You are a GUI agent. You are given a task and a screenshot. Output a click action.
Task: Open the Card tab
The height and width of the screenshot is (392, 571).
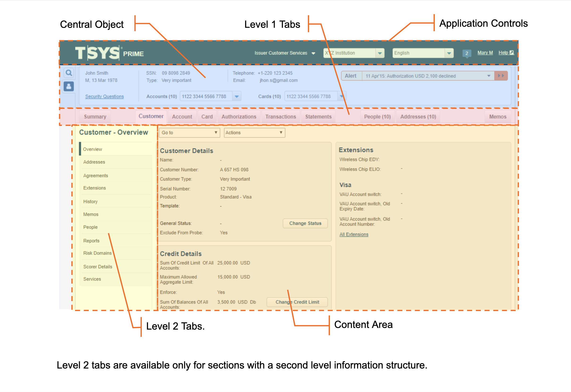coord(207,117)
